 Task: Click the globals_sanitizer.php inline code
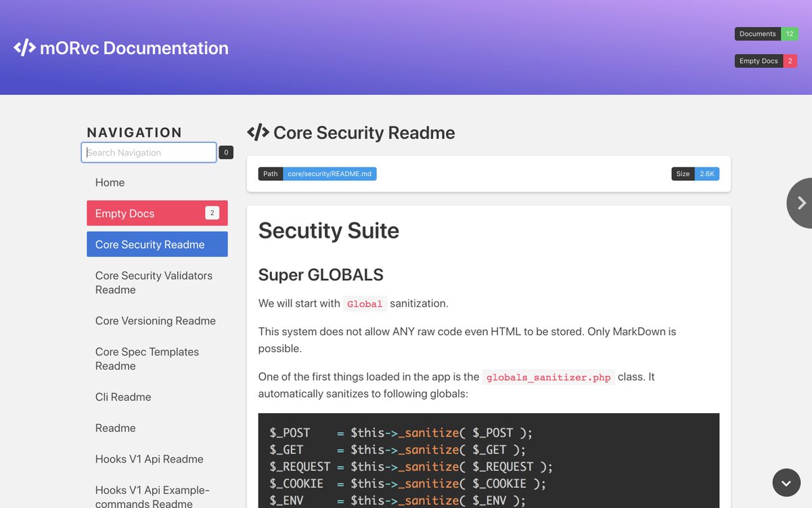pos(549,377)
